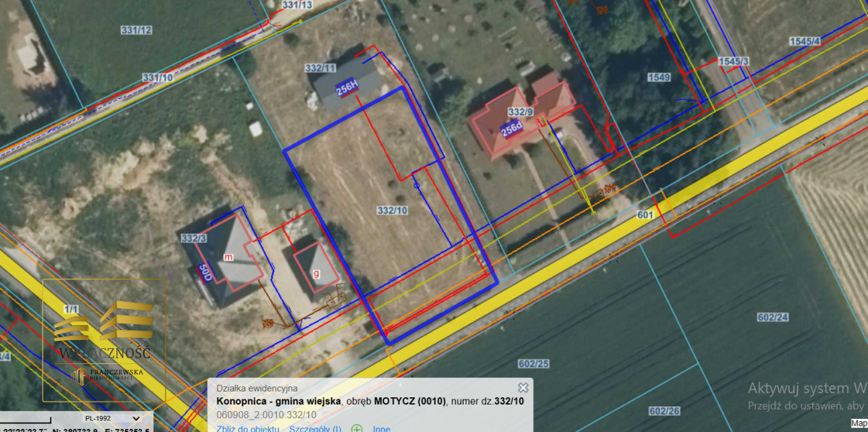Click building address marker 50D
The width and height of the screenshot is (868, 432).
[205, 274]
